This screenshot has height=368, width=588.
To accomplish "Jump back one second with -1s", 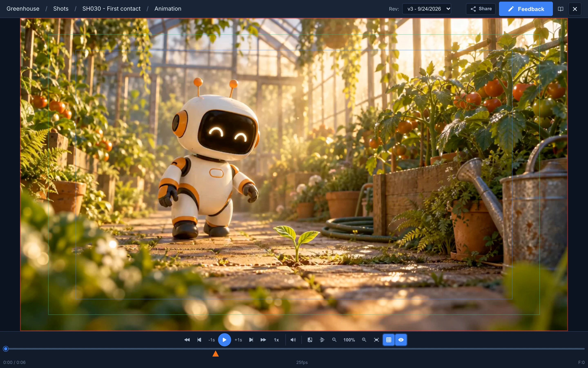I will (x=211, y=340).
